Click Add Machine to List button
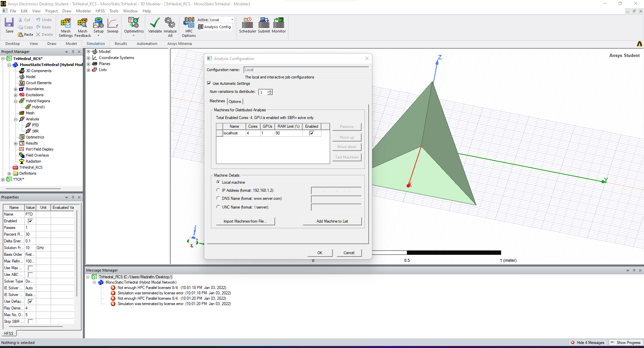This screenshot has height=348, width=644. pyautogui.click(x=332, y=221)
